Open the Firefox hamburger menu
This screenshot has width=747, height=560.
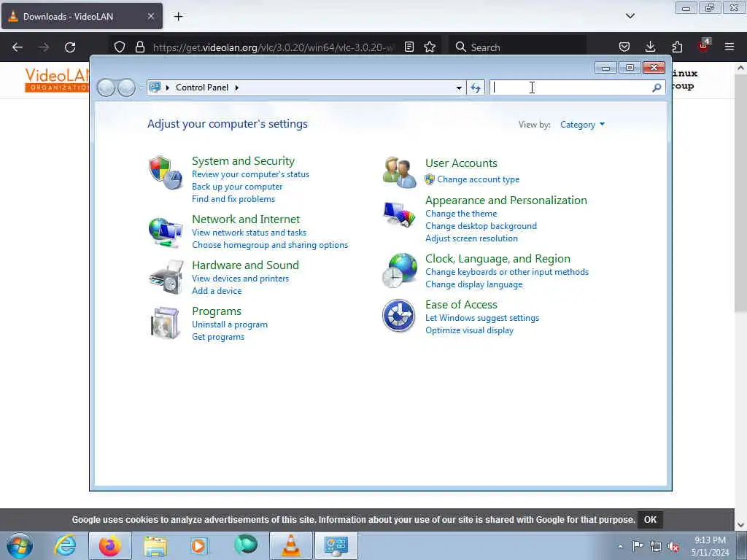pos(729,47)
